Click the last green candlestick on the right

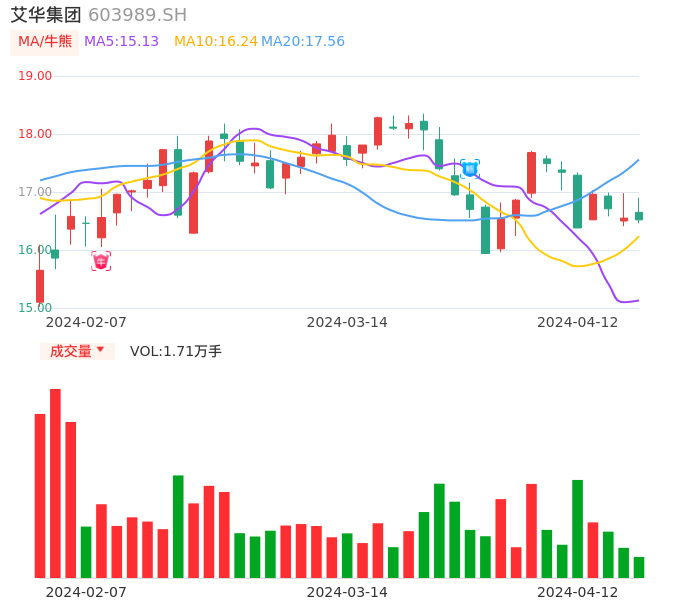tap(639, 215)
